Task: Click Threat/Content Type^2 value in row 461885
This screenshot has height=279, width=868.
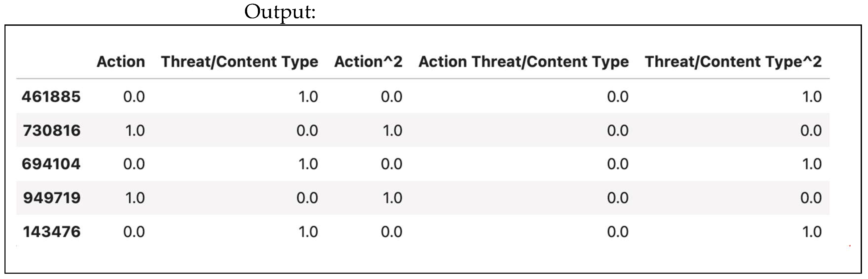Action: (812, 97)
